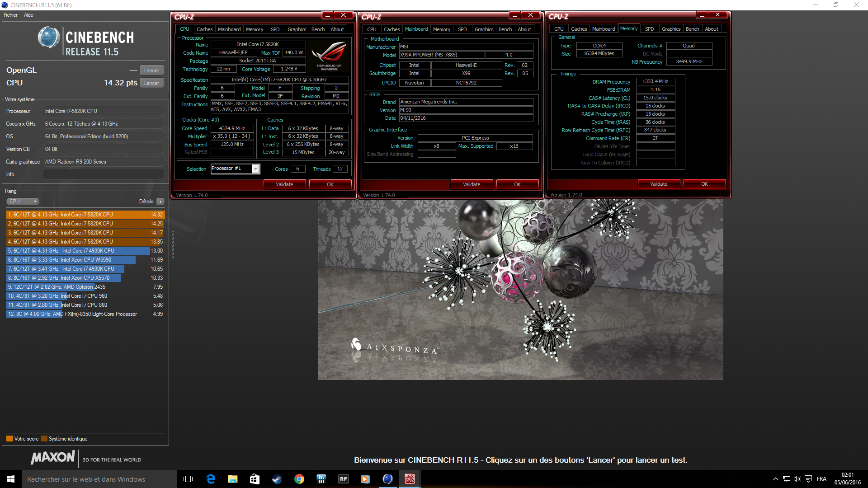Open Google Chrome from taskbar
The image size is (868, 488).
click(299, 479)
